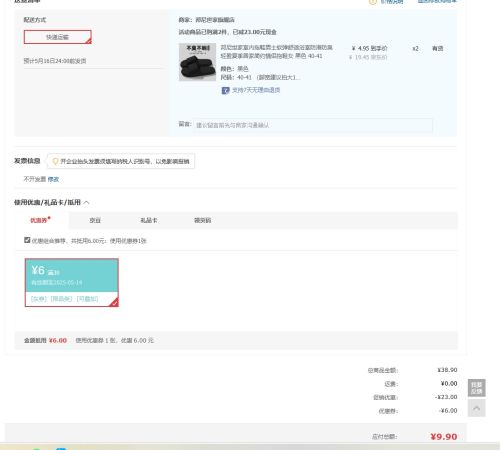Click the yellow price explanation icon at top right
Viewport: 500px width, 450px height.
click(x=373, y=2)
